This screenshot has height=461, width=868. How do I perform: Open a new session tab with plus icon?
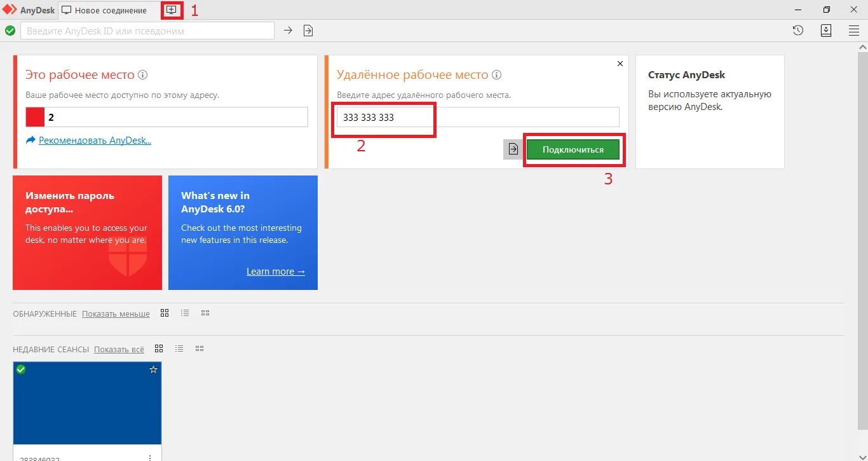[x=171, y=10]
